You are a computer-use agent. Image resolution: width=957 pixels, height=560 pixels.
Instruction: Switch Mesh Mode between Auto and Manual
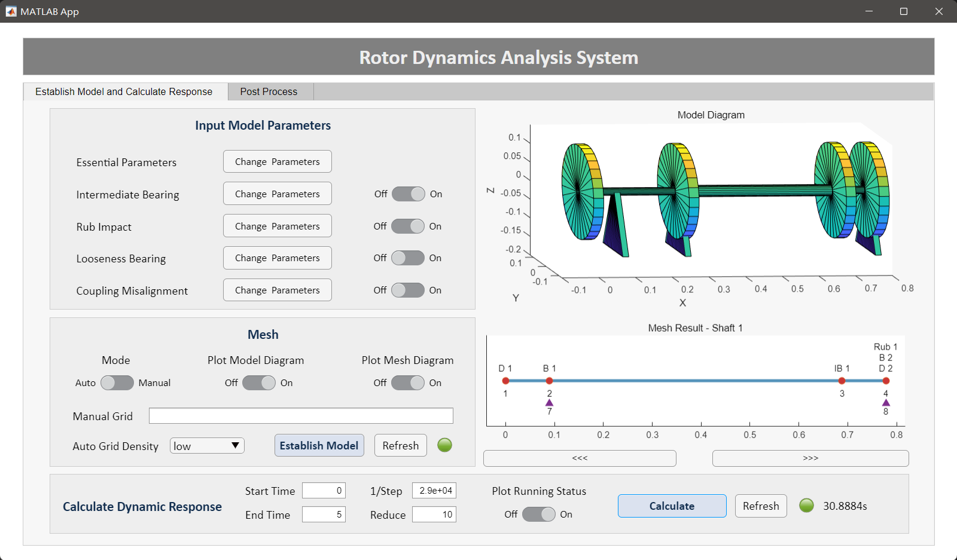click(117, 383)
